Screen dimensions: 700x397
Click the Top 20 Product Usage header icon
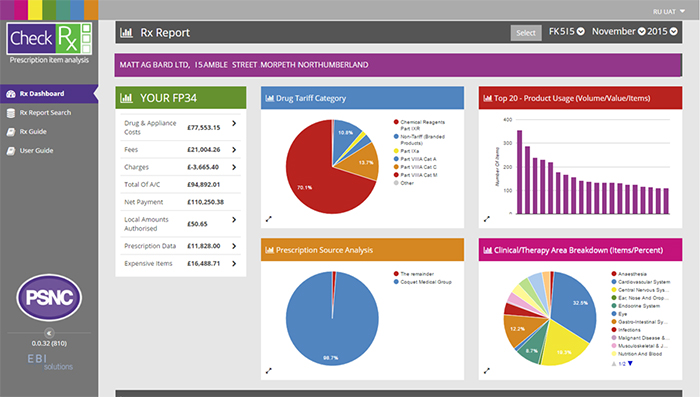click(x=488, y=98)
